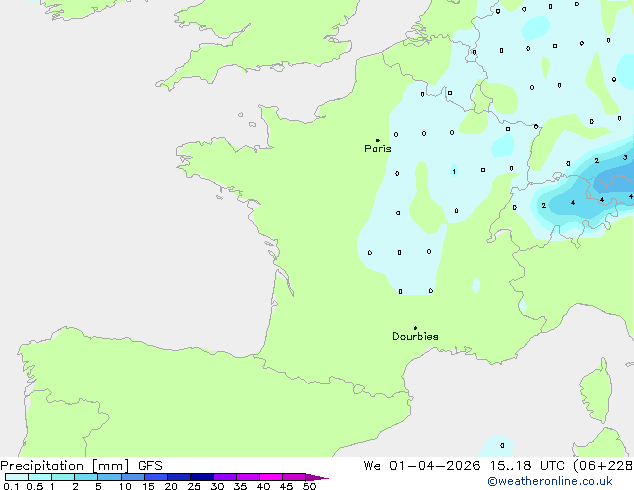Pick the 10–15 mm legend color swatch
634x490 pixels.
click(x=133, y=477)
